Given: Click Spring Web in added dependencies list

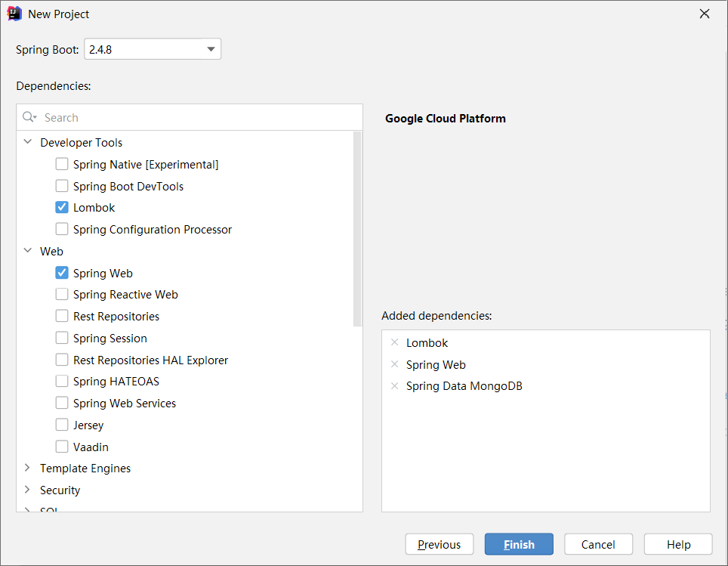Looking at the screenshot, I should [x=436, y=365].
